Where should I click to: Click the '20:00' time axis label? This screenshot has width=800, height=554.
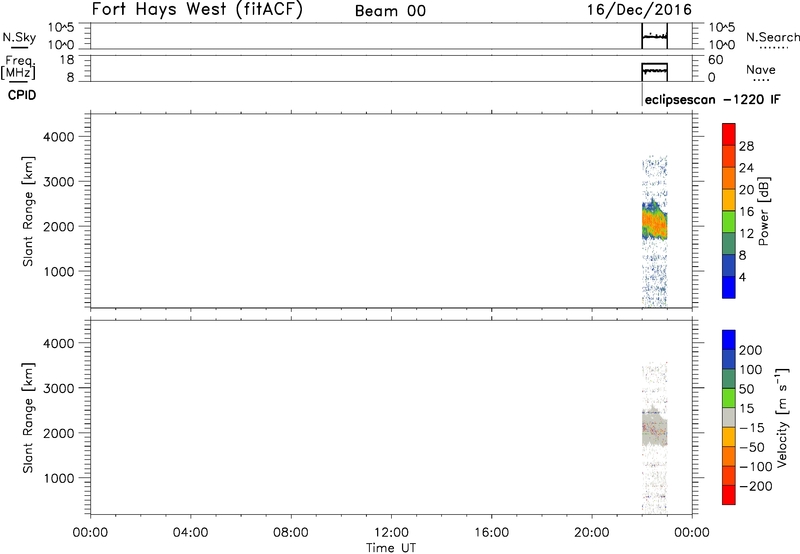592,532
